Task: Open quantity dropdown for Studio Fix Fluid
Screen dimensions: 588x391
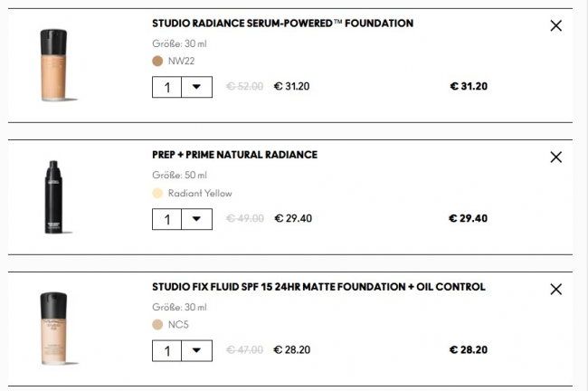Action: (196, 350)
